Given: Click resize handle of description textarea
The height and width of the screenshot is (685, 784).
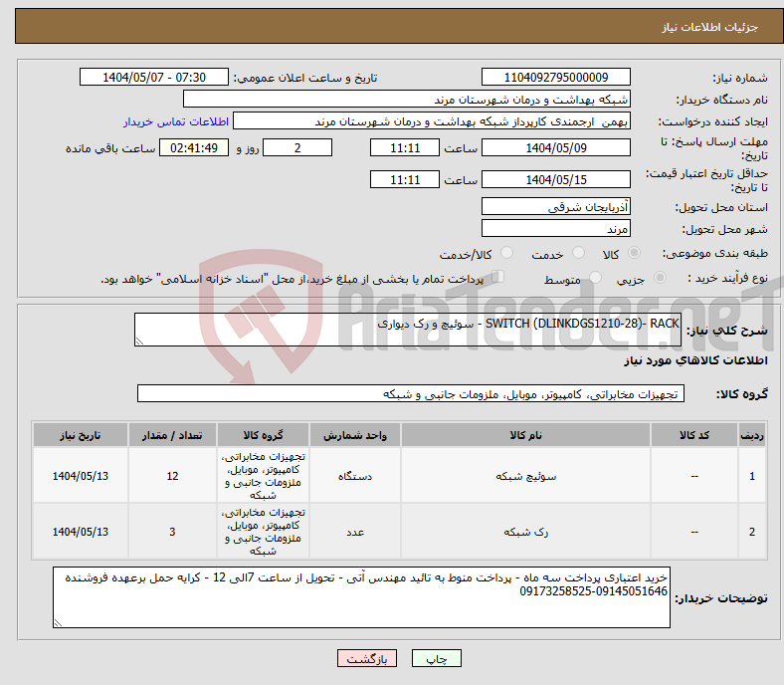Looking at the screenshot, I should click(x=139, y=342).
